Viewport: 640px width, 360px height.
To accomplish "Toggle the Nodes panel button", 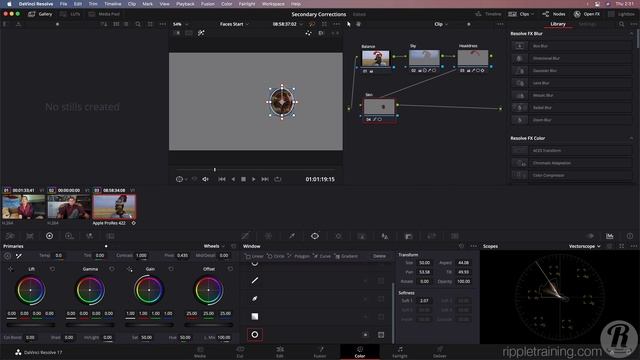I will (553, 14).
